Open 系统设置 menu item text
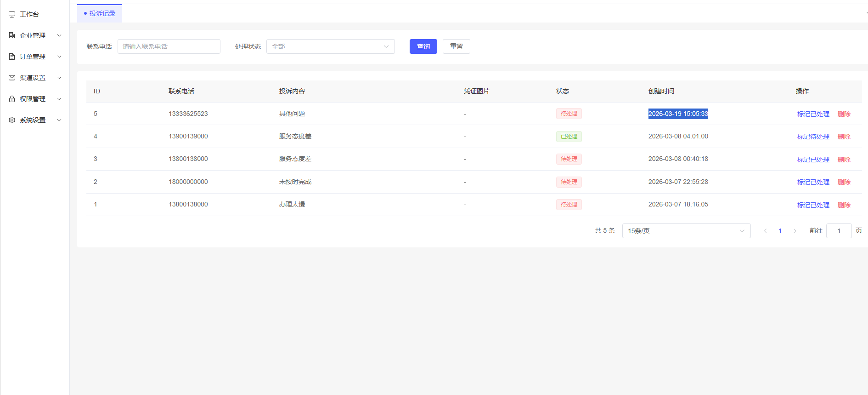868x395 pixels. (x=33, y=120)
